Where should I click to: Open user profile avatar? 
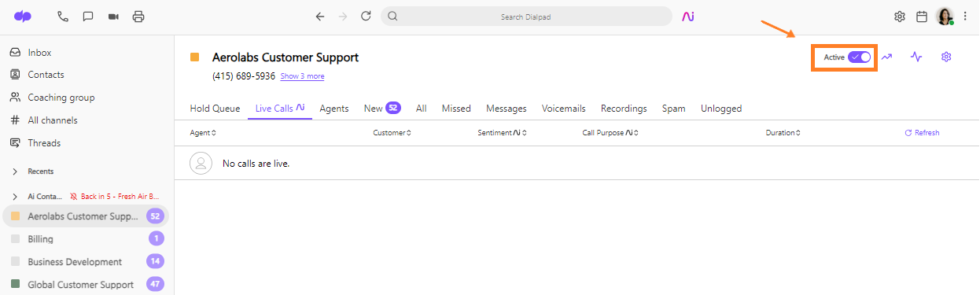pos(945,16)
